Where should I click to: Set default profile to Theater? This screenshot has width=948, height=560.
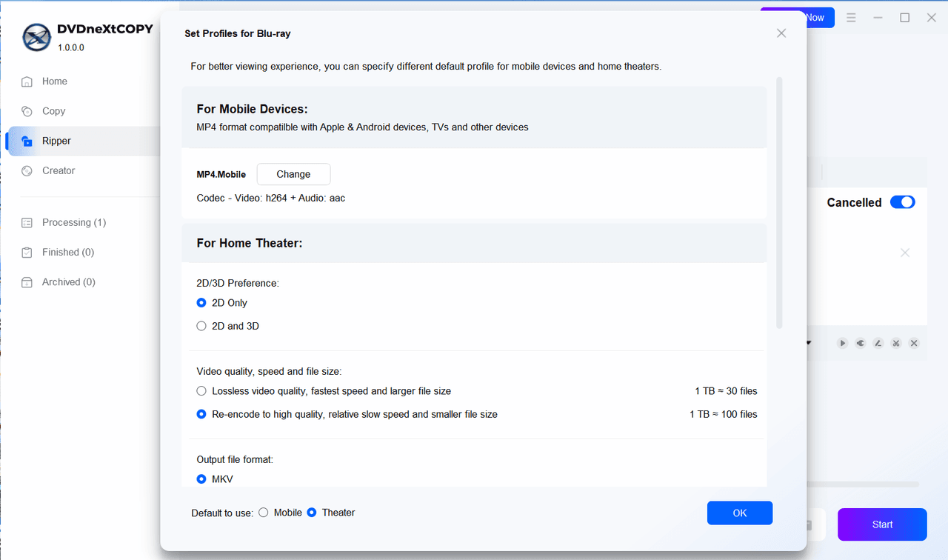[331, 513]
